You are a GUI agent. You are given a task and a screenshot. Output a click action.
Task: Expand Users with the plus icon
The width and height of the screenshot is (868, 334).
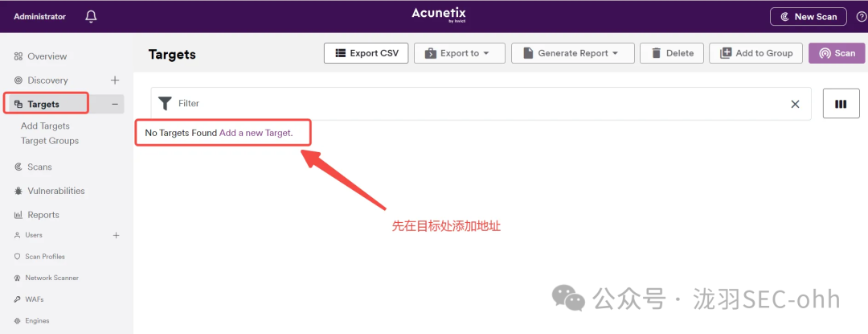point(117,235)
